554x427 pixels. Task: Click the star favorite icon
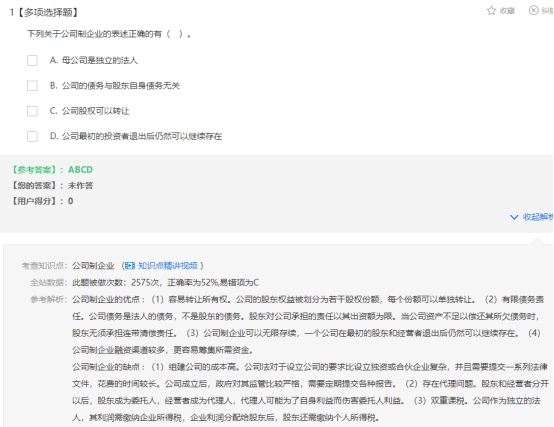point(491,11)
